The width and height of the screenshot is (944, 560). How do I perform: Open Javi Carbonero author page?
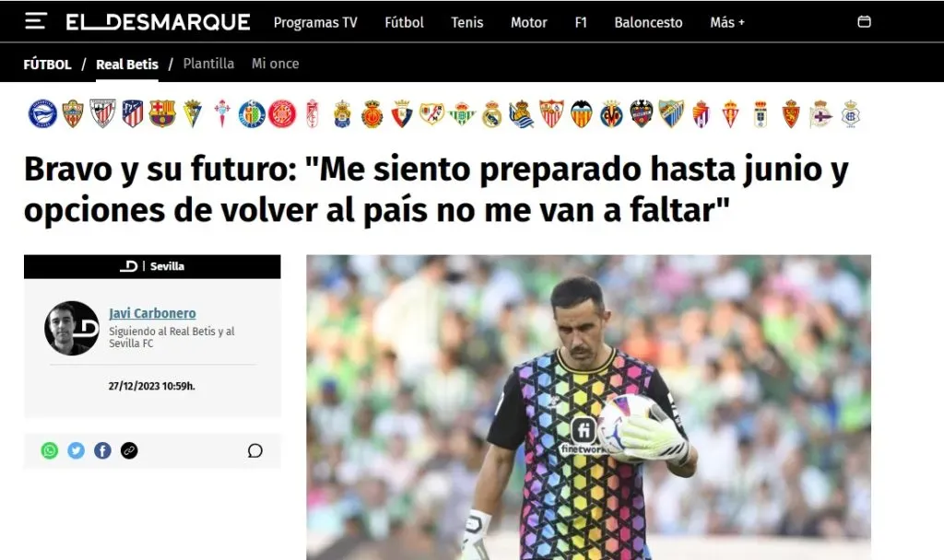pyautogui.click(x=152, y=313)
